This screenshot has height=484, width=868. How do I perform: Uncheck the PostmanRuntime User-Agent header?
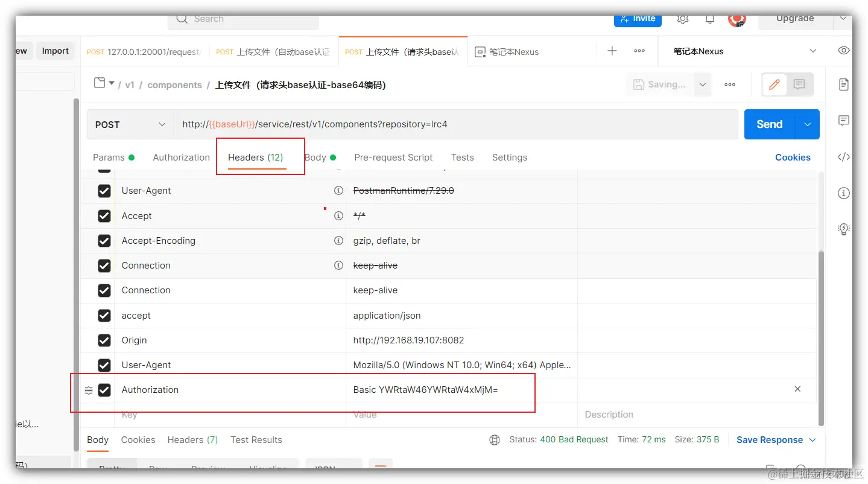point(104,191)
